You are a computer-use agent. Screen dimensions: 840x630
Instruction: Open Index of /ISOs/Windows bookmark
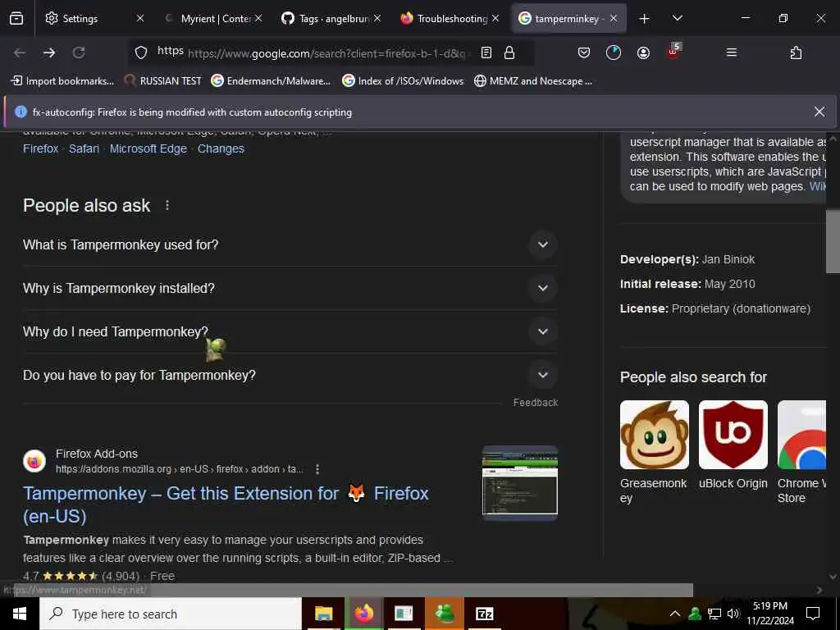tap(403, 81)
